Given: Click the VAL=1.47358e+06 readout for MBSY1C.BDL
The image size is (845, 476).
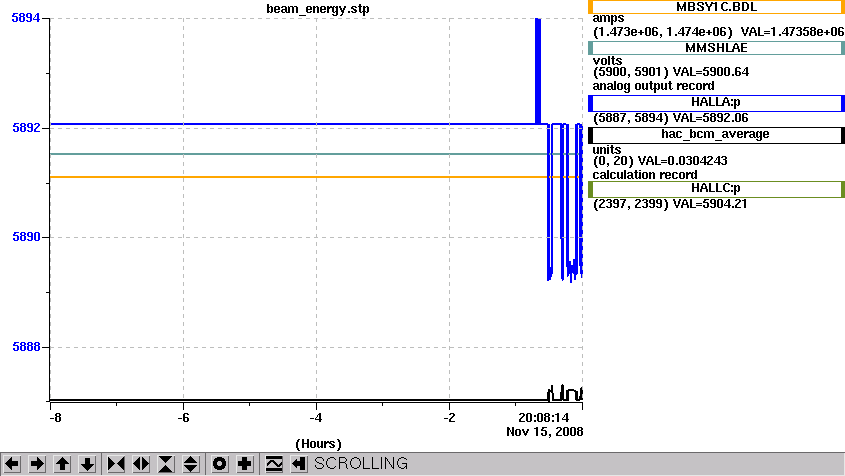Looking at the screenshot, I should point(792,32).
